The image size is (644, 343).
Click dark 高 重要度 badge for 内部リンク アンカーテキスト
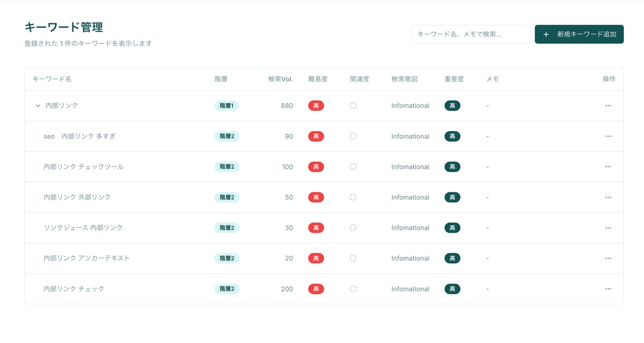(452, 259)
